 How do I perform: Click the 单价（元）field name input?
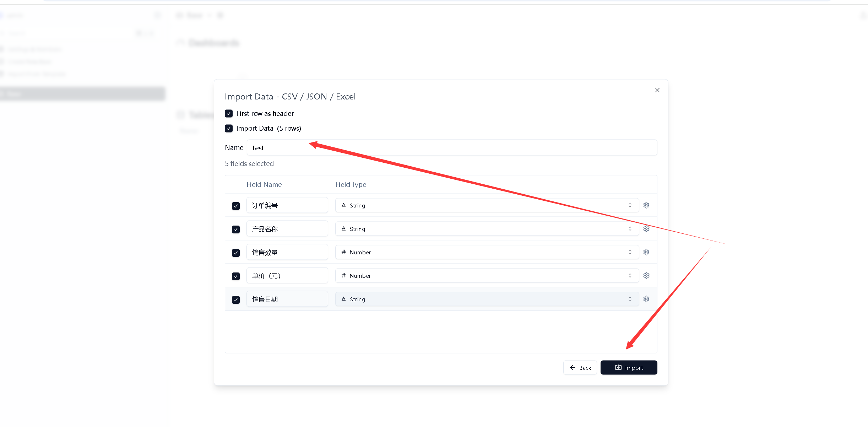pos(287,276)
